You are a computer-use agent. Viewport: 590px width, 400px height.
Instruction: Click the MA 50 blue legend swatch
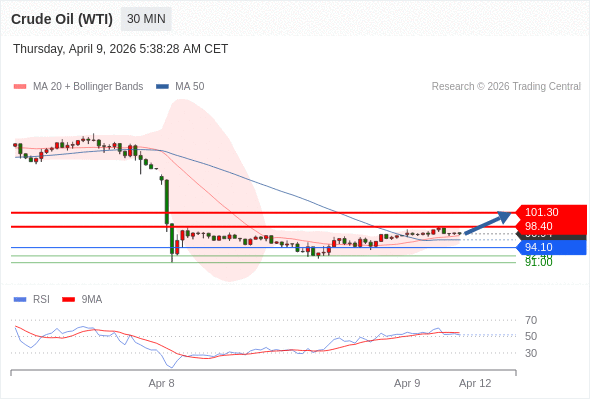[162, 87]
